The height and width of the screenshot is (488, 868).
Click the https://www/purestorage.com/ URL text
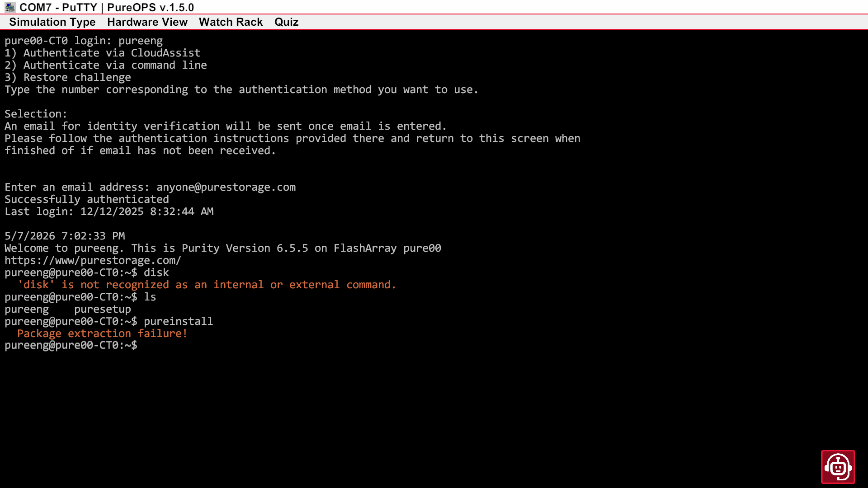93,260
